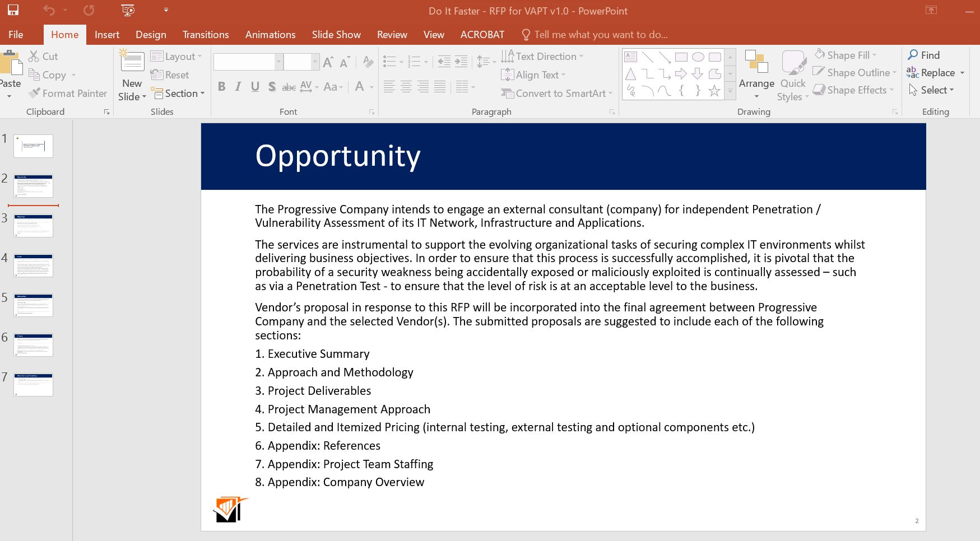Select the 5-point Star shape

click(714, 91)
